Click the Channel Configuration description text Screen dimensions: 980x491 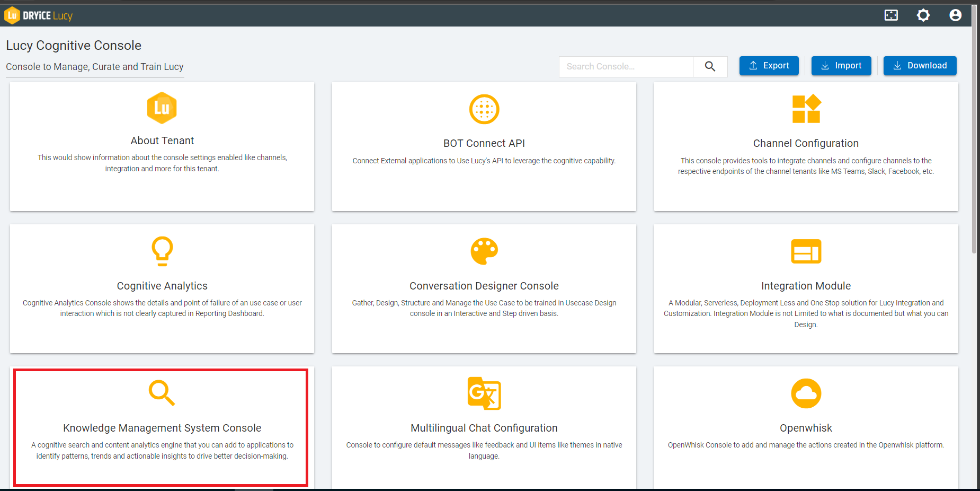point(806,166)
